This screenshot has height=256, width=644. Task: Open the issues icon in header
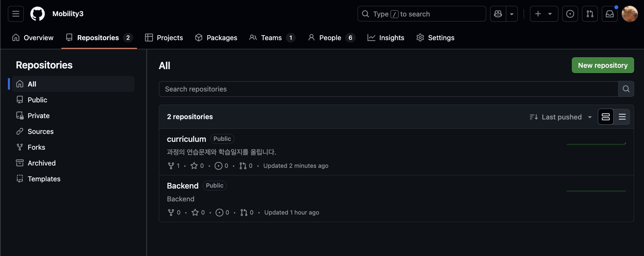[570, 14]
